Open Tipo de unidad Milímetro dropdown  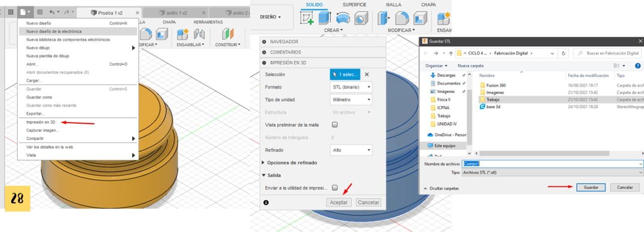351,99
